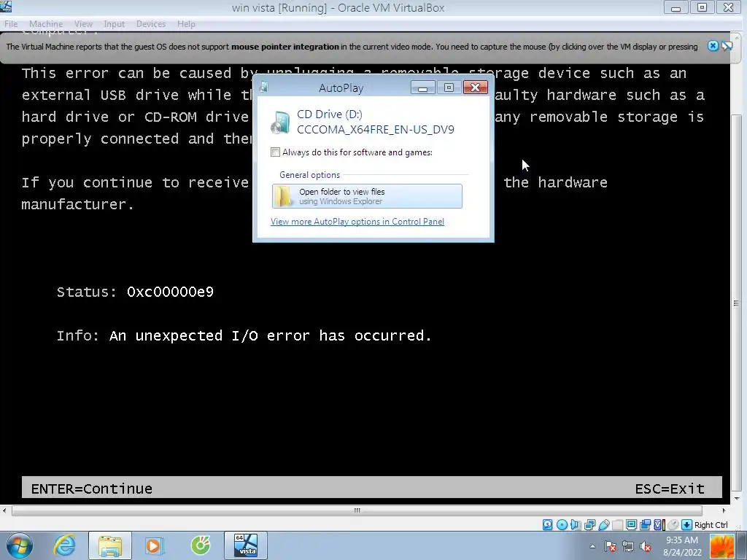This screenshot has width=747, height=560.
Task: Open View more AutoPlay options in Control Panel
Action: tap(357, 222)
